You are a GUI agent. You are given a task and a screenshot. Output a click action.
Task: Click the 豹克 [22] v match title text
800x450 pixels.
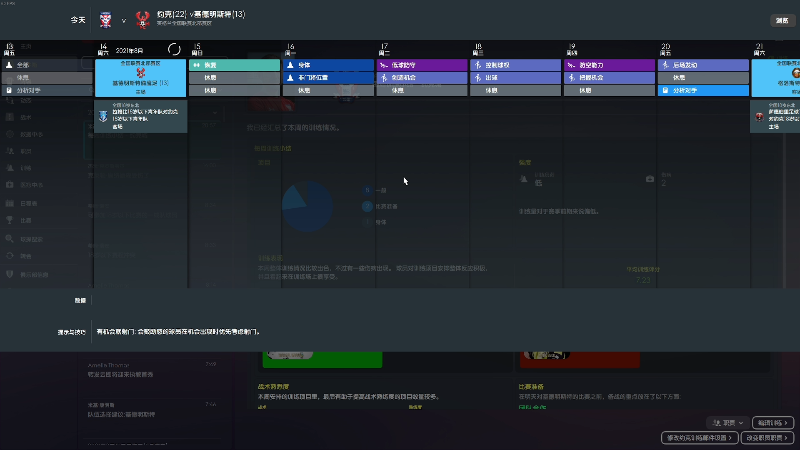click(x=201, y=14)
